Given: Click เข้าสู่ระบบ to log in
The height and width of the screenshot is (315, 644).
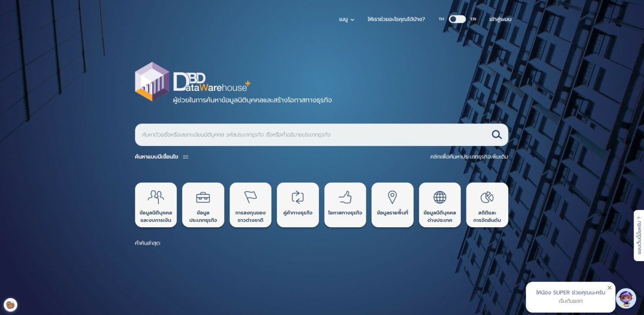Looking at the screenshot, I should [x=500, y=19].
